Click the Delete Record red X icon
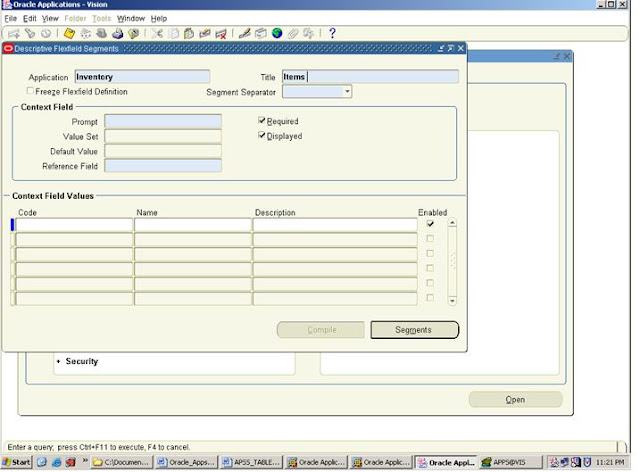This screenshot has height=472, width=640. click(x=221, y=33)
